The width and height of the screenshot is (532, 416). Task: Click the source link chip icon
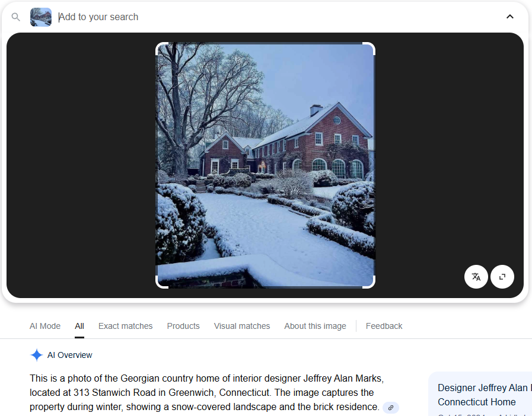pyautogui.click(x=390, y=408)
